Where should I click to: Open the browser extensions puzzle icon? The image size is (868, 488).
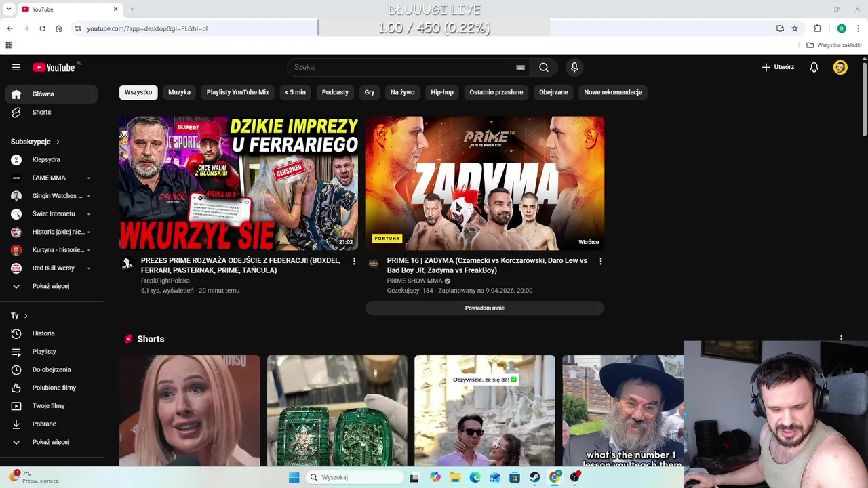click(817, 28)
